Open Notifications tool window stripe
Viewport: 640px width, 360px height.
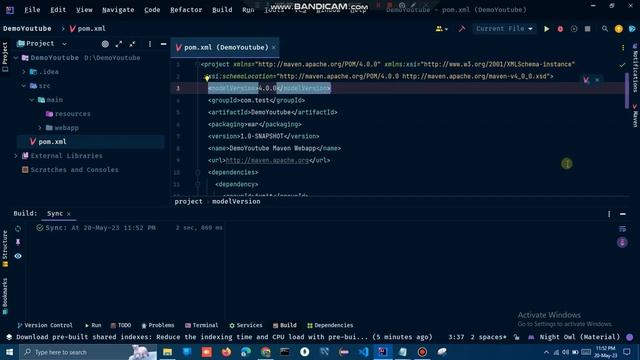(x=635, y=69)
